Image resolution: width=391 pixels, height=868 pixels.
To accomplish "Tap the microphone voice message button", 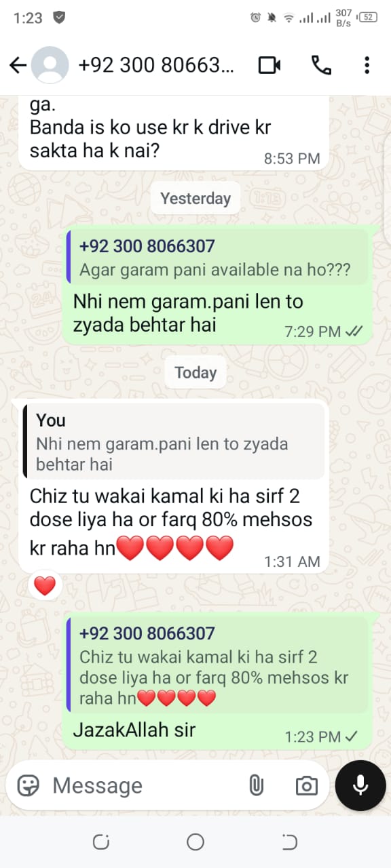I will pos(360,785).
